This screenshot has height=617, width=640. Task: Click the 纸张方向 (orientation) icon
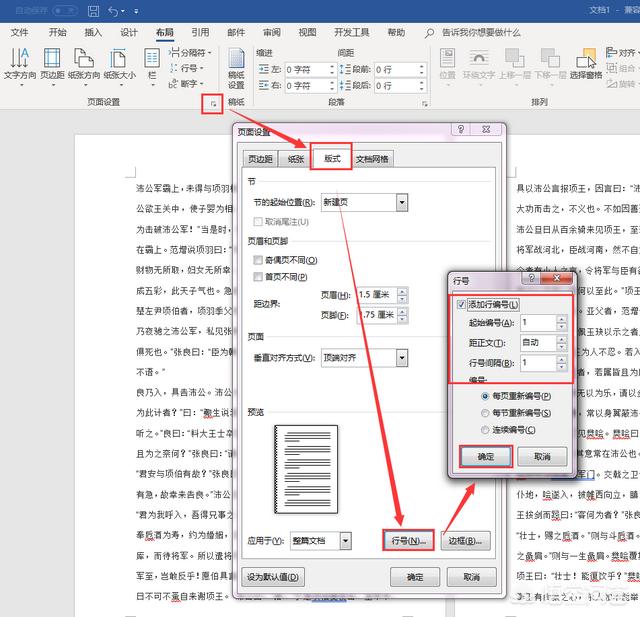point(84,62)
